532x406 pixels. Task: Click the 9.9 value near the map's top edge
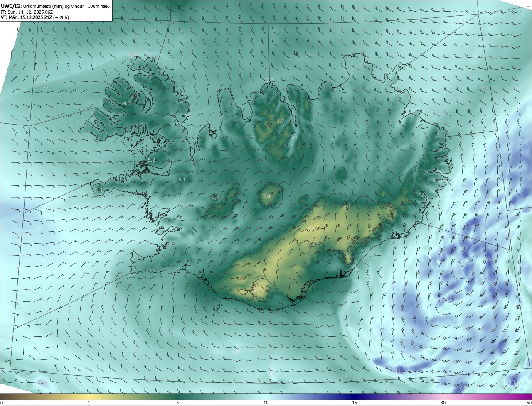460,21
